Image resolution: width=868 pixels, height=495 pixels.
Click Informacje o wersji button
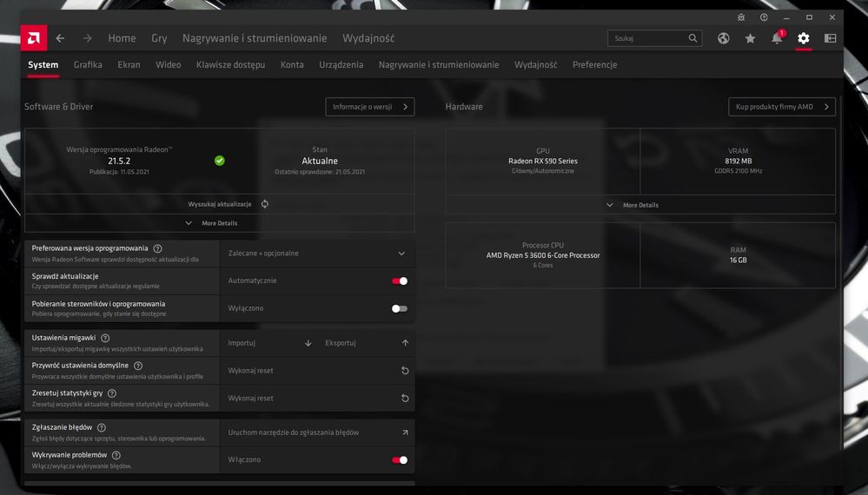point(370,107)
